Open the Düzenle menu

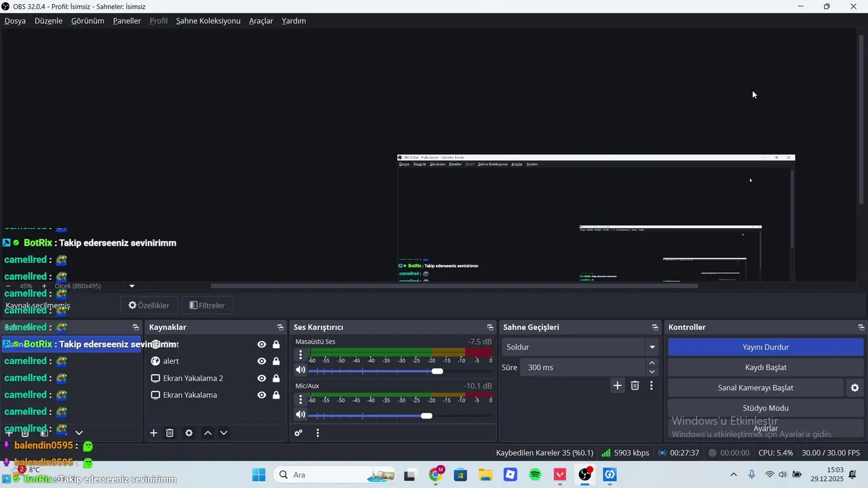[48, 21]
